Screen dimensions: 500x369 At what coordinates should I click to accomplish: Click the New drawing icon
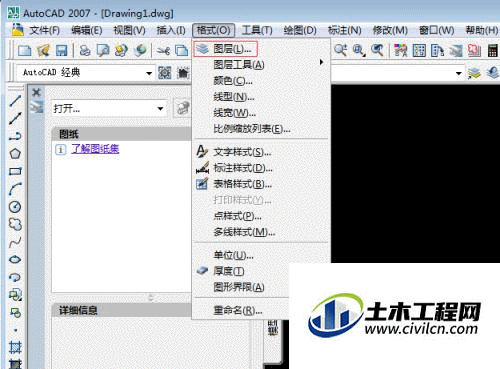(25, 51)
